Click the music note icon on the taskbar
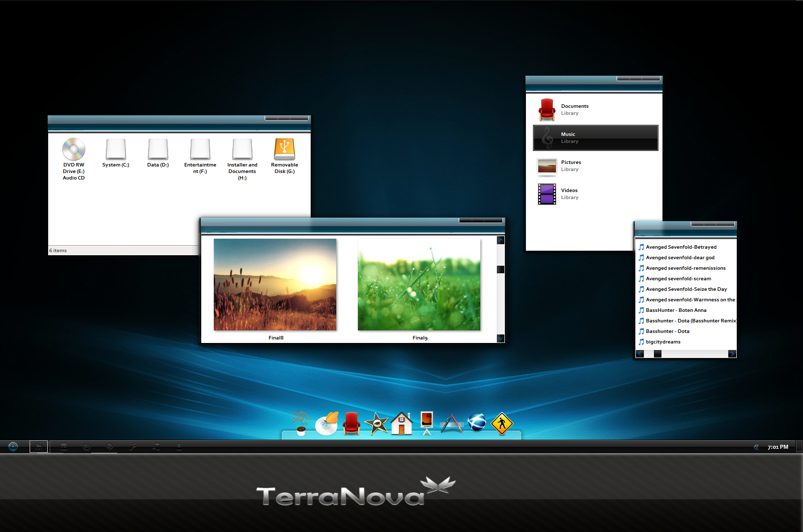Screen dimensions: 803x532 coord(156,447)
